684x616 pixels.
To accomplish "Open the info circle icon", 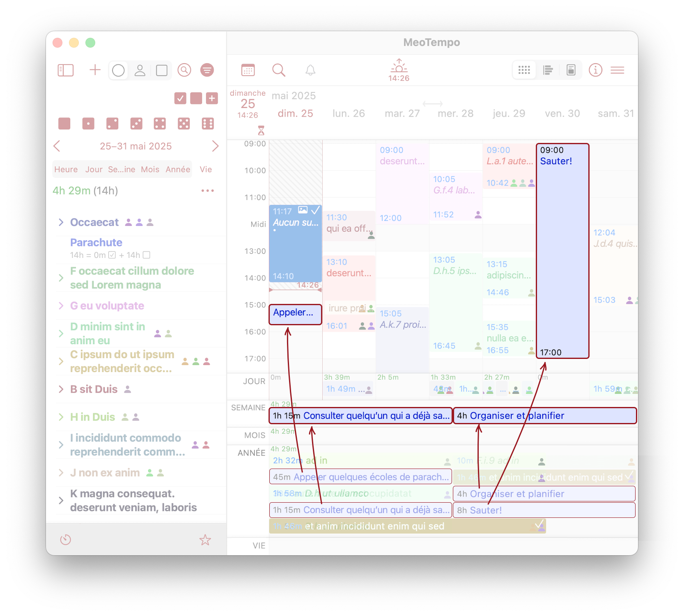I will point(595,70).
